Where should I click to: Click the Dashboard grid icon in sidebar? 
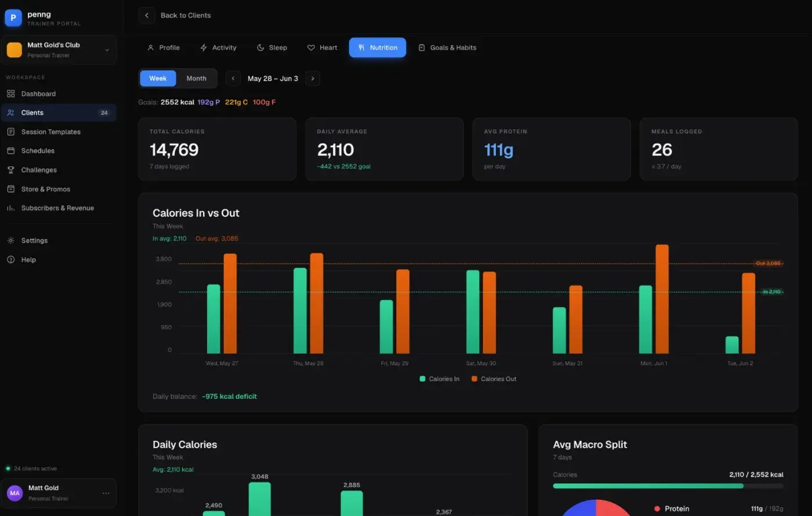pyautogui.click(x=10, y=94)
